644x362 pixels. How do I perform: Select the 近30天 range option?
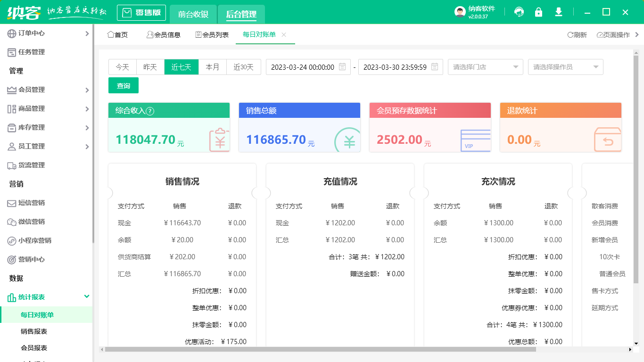tap(243, 67)
